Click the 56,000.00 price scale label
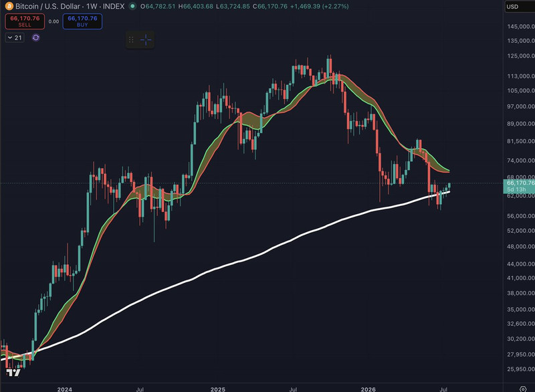Image resolution: width=535 pixels, height=392 pixels. [x=521, y=216]
